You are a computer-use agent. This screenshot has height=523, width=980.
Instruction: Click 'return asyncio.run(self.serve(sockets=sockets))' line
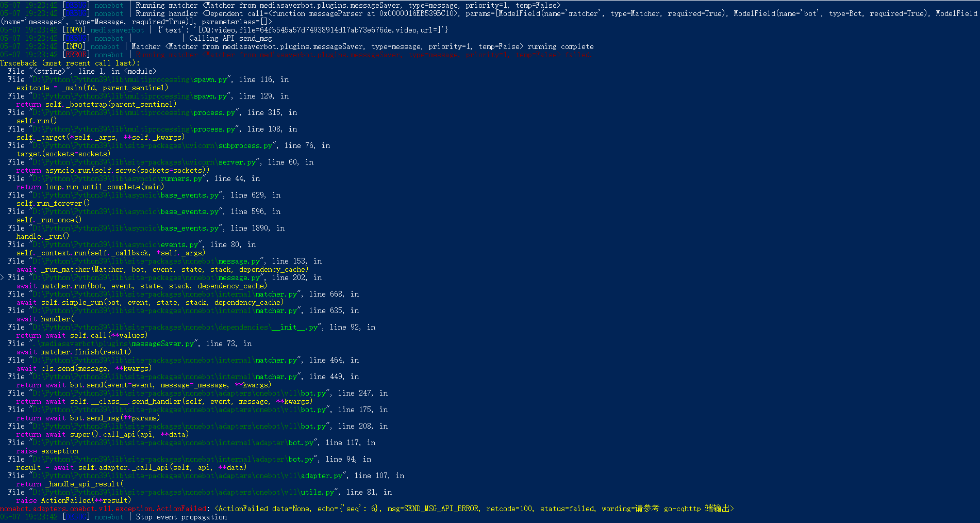click(x=113, y=170)
